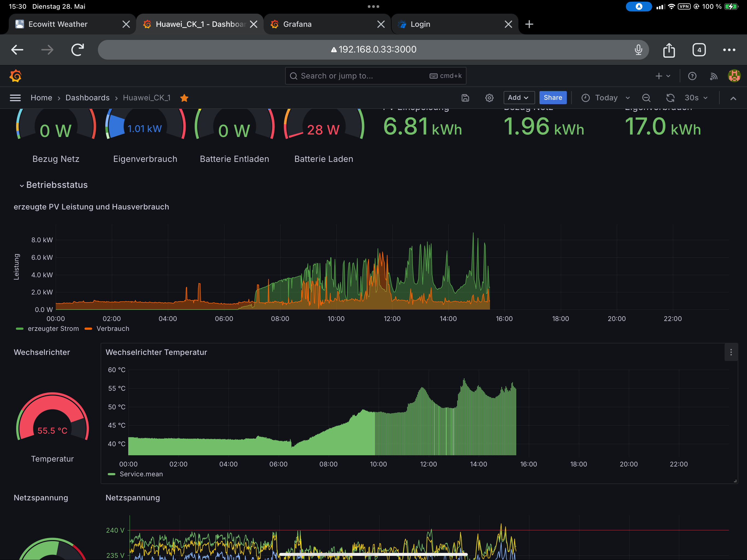Open dashboard settings gear icon
This screenshot has height=560, width=747.
point(489,98)
